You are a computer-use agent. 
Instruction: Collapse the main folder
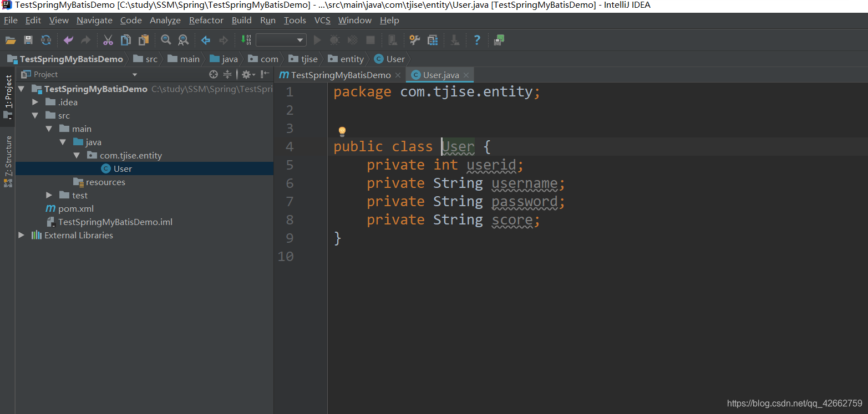click(x=49, y=129)
